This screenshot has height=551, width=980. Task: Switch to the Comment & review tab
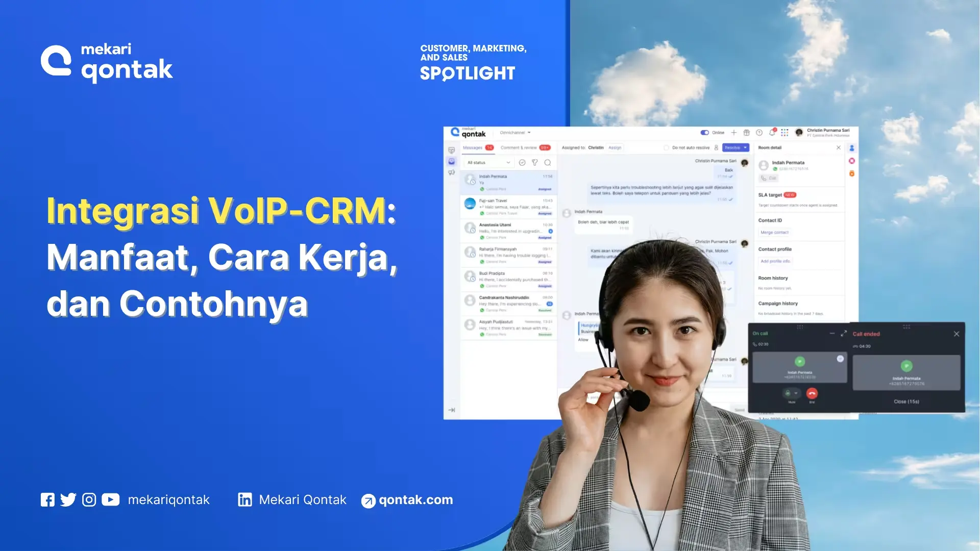(x=519, y=147)
